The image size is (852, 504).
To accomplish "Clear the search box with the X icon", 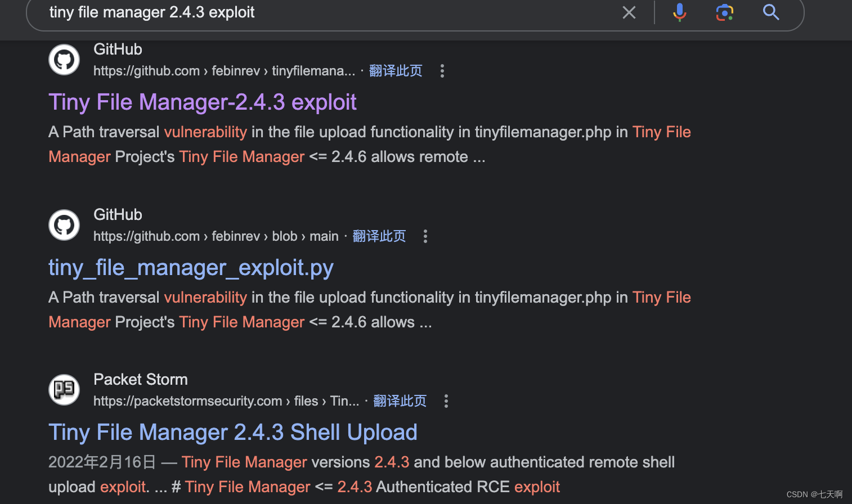I will tap(629, 12).
